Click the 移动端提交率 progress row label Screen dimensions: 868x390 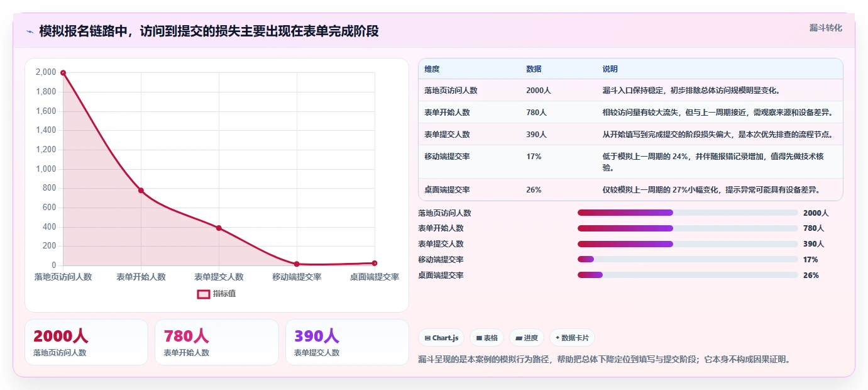tap(441, 260)
